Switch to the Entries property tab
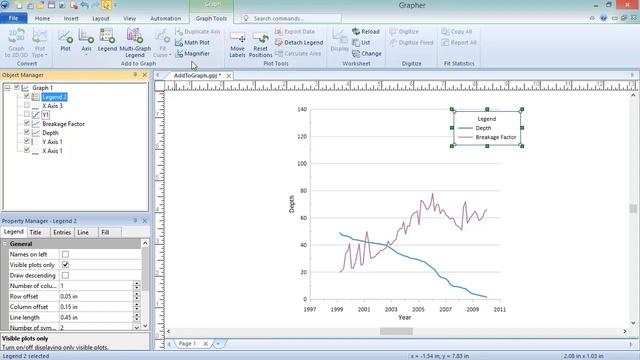 [x=62, y=232]
